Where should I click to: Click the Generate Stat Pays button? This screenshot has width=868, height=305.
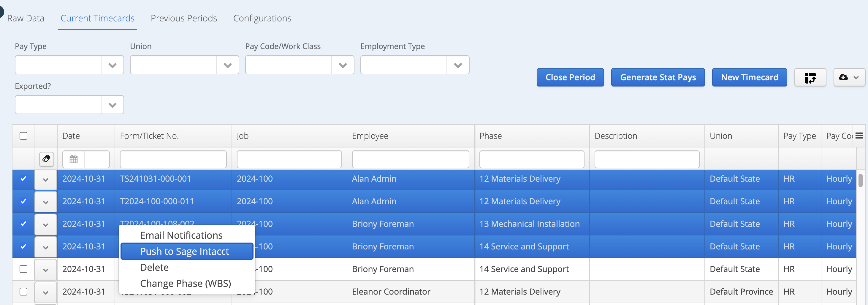tap(658, 77)
